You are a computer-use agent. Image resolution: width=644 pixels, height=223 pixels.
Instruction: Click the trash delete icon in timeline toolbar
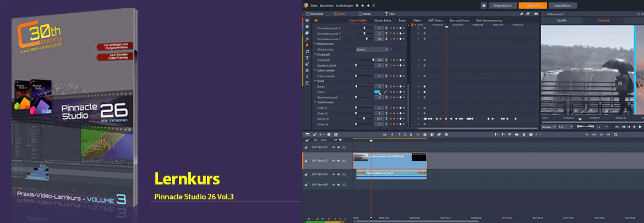pos(523,134)
